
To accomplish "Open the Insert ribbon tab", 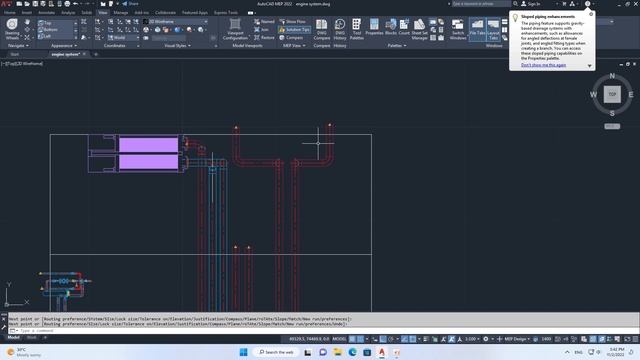I will coord(27,13).
